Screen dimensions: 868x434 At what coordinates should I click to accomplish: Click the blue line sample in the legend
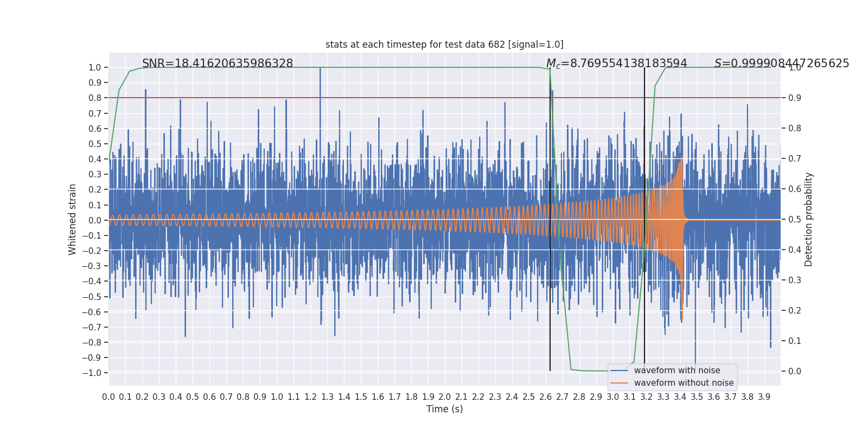tap(620, 371)
